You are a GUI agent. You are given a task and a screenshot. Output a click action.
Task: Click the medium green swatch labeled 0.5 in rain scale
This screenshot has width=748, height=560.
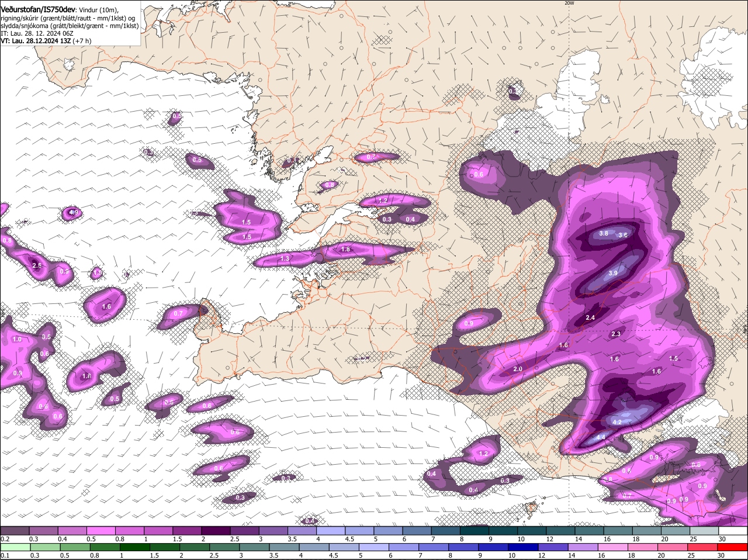[x=75, y=547]
